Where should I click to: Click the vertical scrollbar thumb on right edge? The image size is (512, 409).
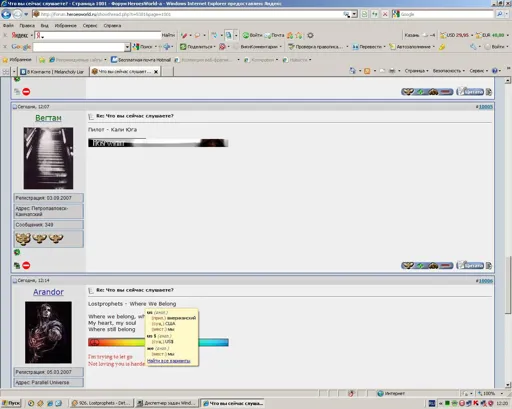(x=508, y=285)
